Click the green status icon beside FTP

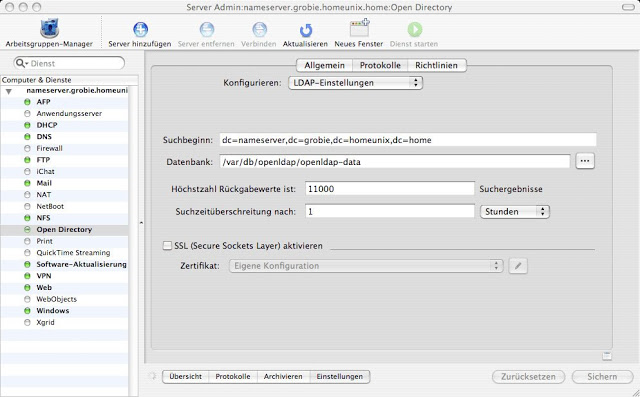point(27,160)
